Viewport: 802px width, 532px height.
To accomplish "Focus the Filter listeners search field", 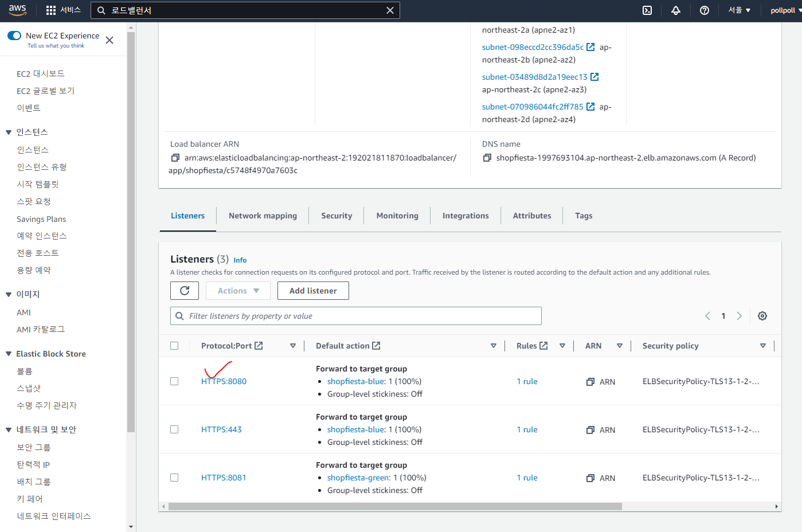I will [356, 316].
